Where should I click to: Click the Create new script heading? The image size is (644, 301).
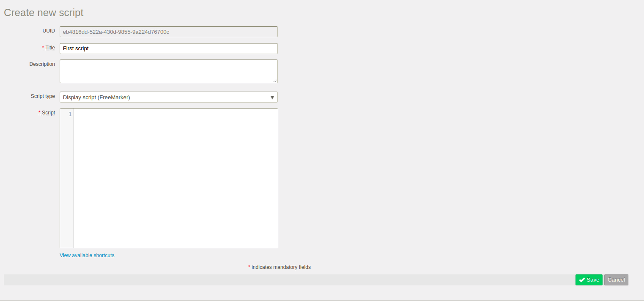pos(44,13)
